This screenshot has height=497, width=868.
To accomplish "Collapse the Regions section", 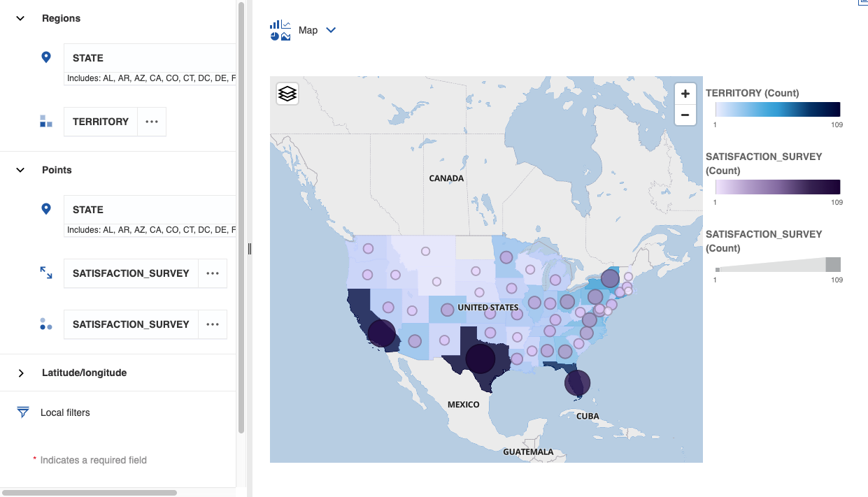I will (x=20, y=18).
